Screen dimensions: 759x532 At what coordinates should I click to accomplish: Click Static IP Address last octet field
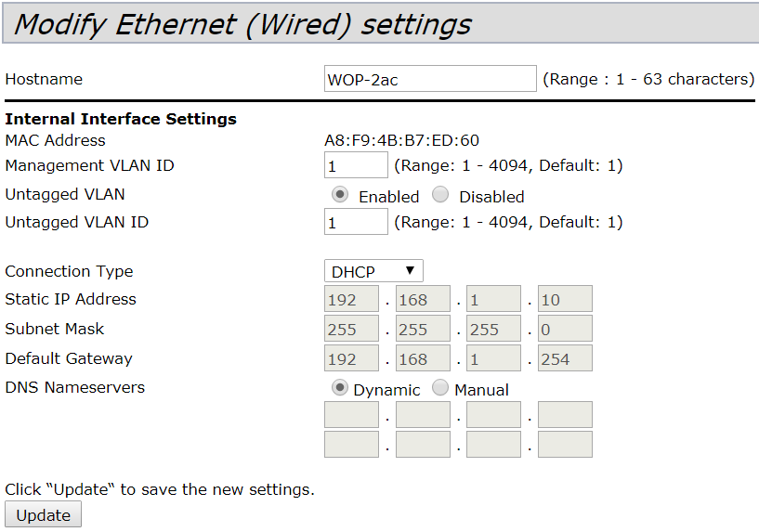tap(565, 299)
